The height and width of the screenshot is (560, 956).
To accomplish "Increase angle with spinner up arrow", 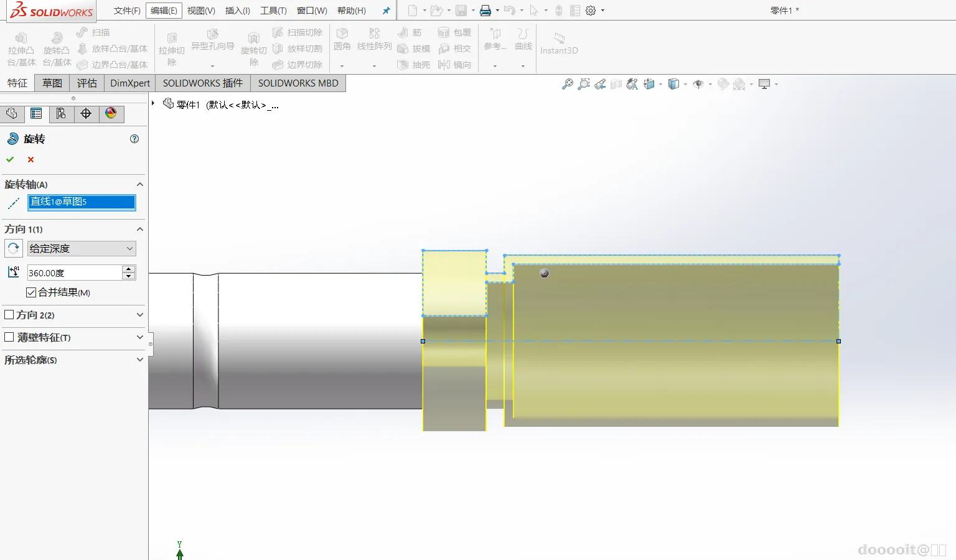I will 129,269.
